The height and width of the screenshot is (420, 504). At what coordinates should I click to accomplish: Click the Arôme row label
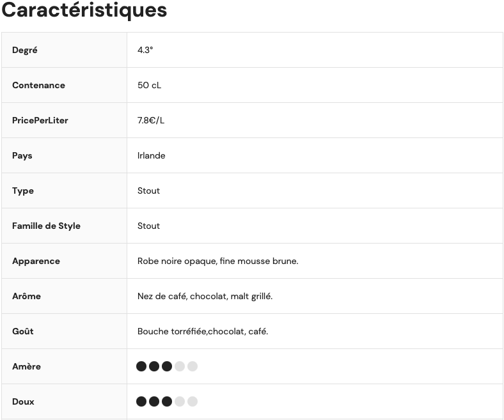(x=26, y=296)
